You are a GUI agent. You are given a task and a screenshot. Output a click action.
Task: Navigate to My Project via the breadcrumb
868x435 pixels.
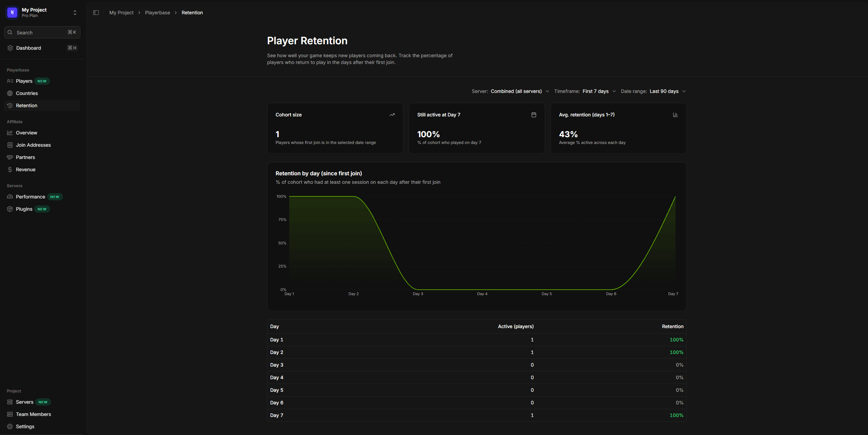point(121,12)
